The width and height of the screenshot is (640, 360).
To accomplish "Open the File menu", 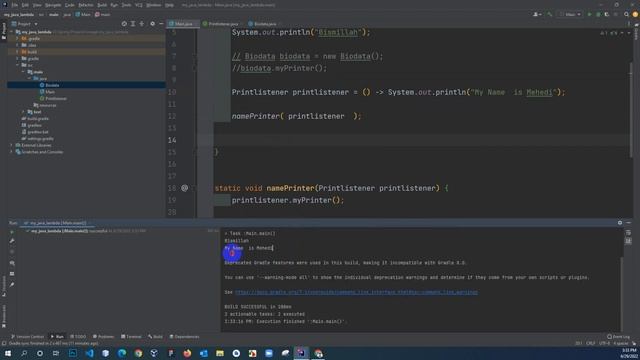I will click(15, 5).
